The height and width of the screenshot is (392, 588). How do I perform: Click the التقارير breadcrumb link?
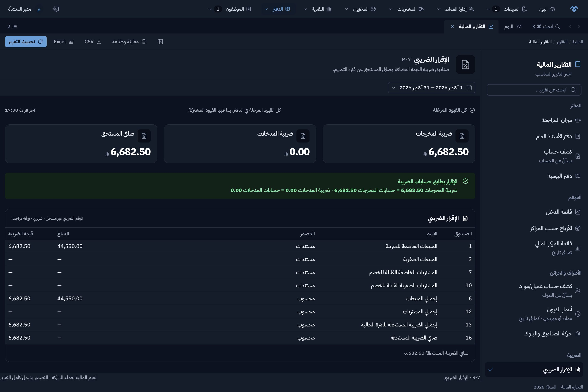point(562,42)
